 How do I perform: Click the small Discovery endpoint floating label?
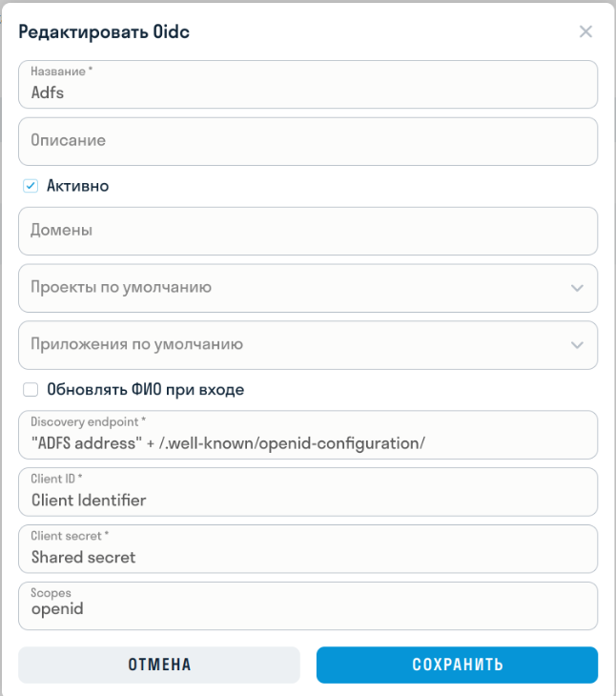click(x=88, y=421)
